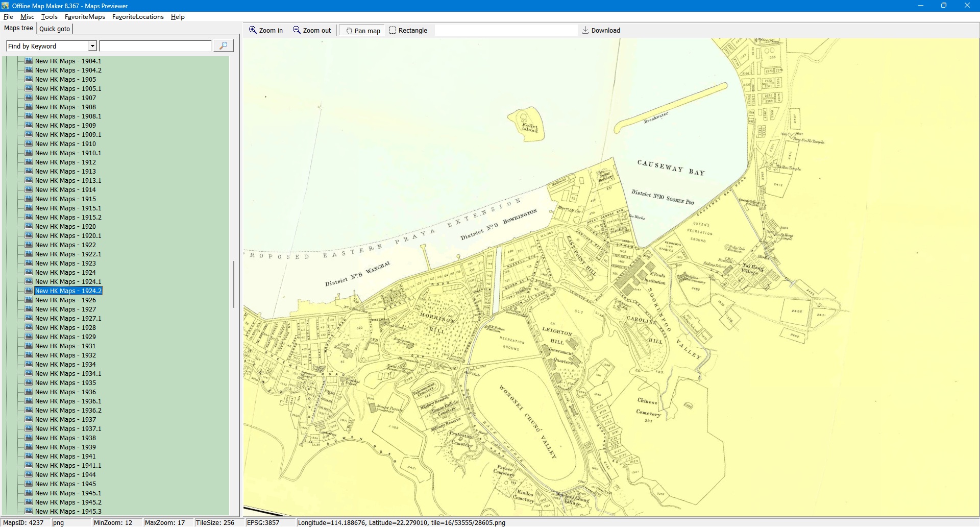
Task: Click the Zoom out magnifier icon
Action: point(297,30)
